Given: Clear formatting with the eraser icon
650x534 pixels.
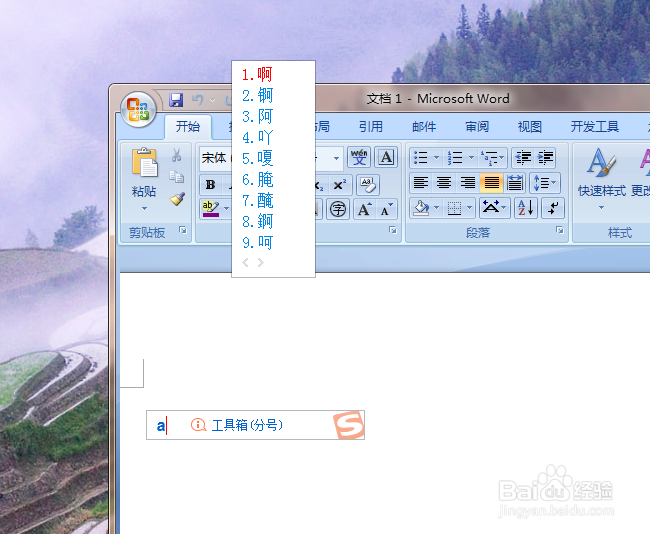Looking at the screenshot, I should (x=367, y=185).
